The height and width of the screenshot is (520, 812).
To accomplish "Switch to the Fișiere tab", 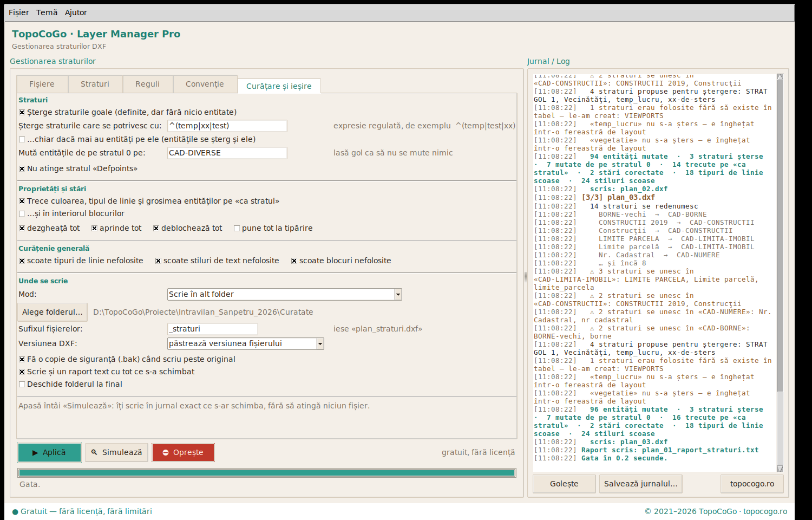I will [42, 84].
